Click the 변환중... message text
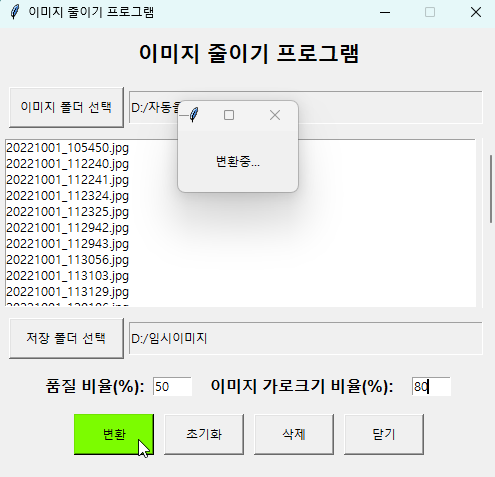 pyautogui.click(x=238, y=162)
